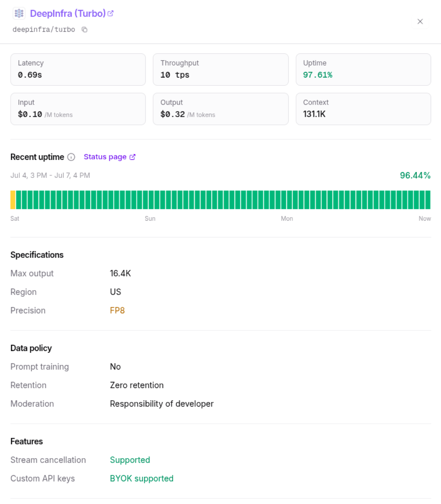441x504 pixels.
Task: Click the 'Zero retention' value
Action: (x=137, y=385)
